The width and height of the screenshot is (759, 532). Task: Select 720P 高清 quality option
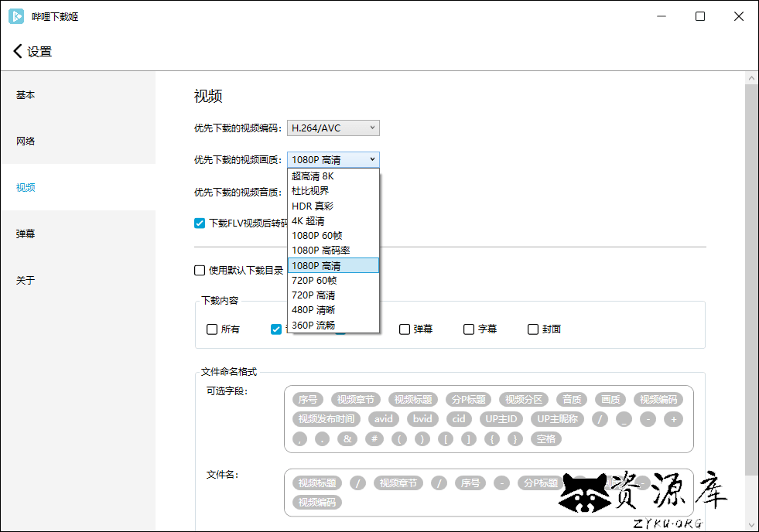333,295
